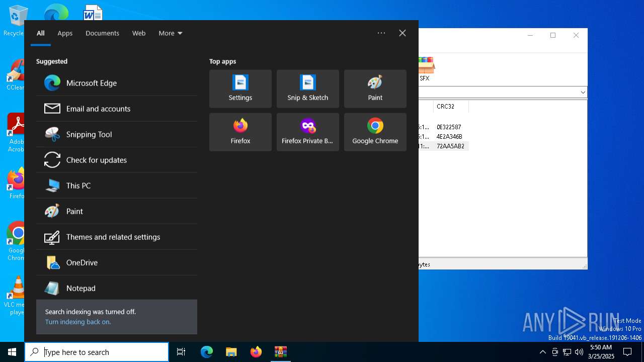
Task: Open Settings tile in Top apps
Action: pyautogui.click(x=240, y=89)
